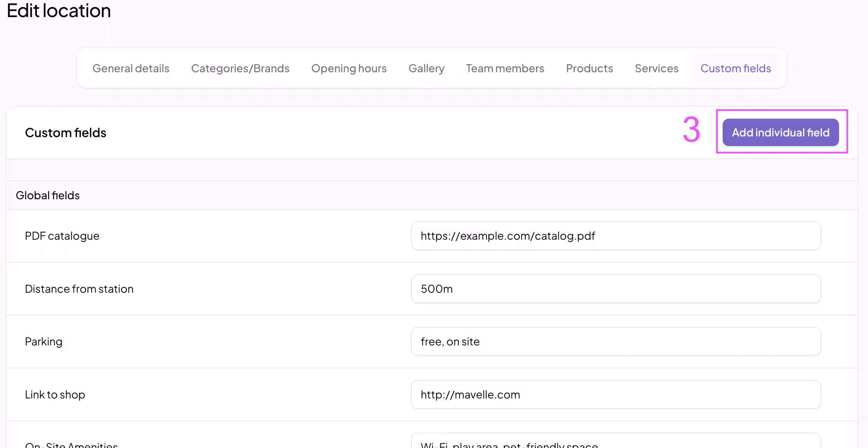Click the Link to shop label
This screenshot has height=448, width=868.
click(x=55, y=395)
